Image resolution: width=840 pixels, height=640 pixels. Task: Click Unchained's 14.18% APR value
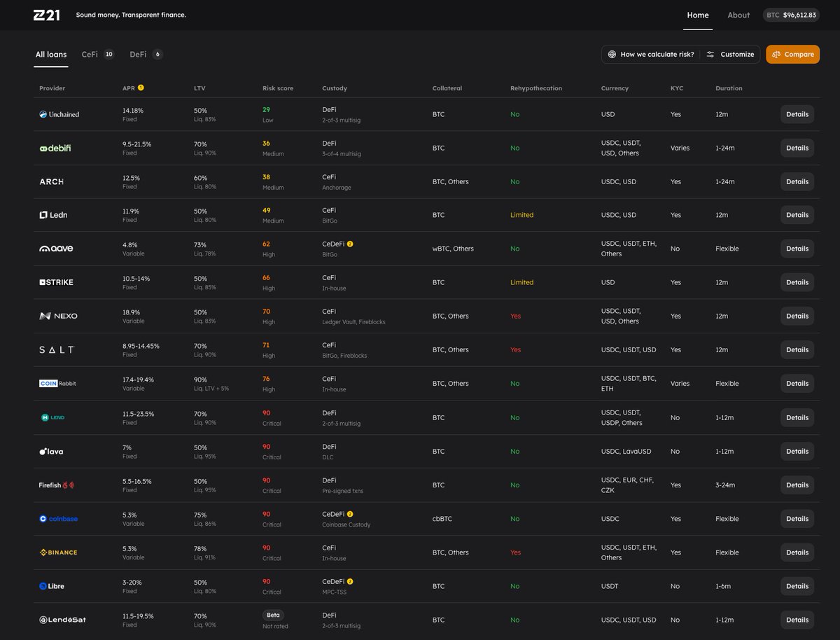(x=133, y=111)
